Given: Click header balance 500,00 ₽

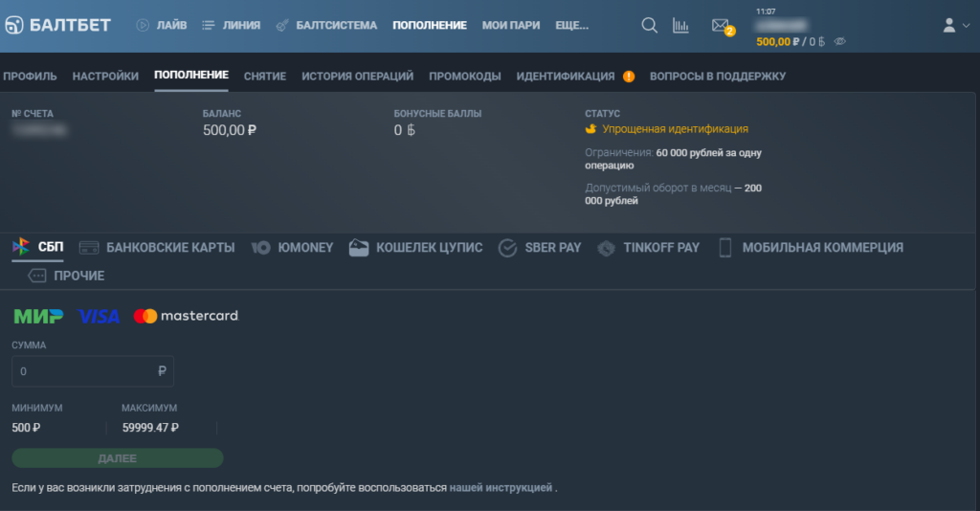Looking at the screenshot, I should tap(777, 42).
